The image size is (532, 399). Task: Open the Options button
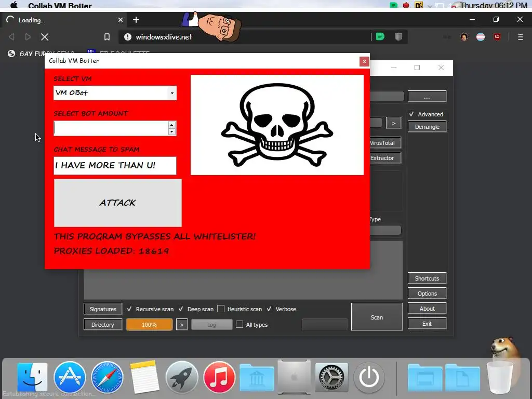(x=427, y=294)
